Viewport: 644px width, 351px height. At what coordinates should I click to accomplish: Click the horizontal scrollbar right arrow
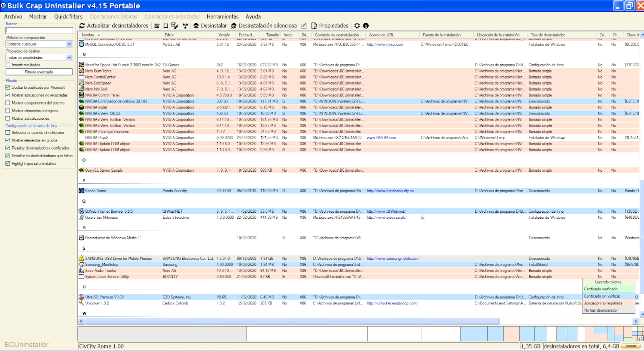(636, 321)
